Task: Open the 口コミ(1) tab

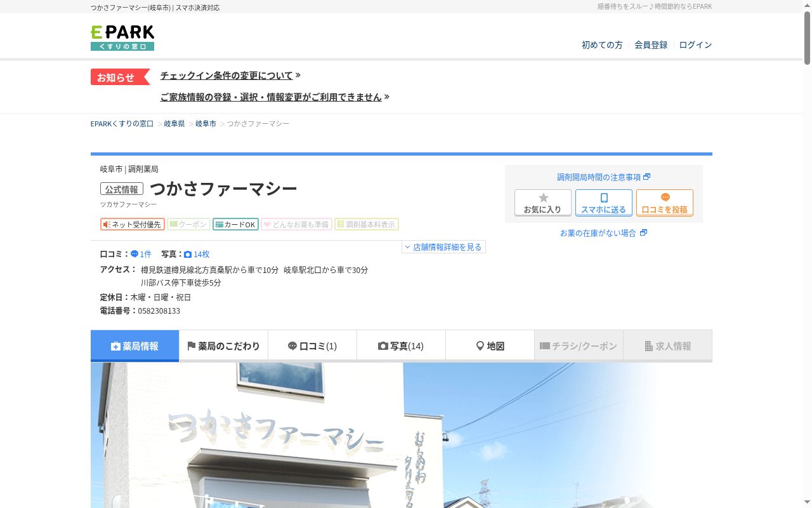Action: pyautogui.click(x=312, y=346)
